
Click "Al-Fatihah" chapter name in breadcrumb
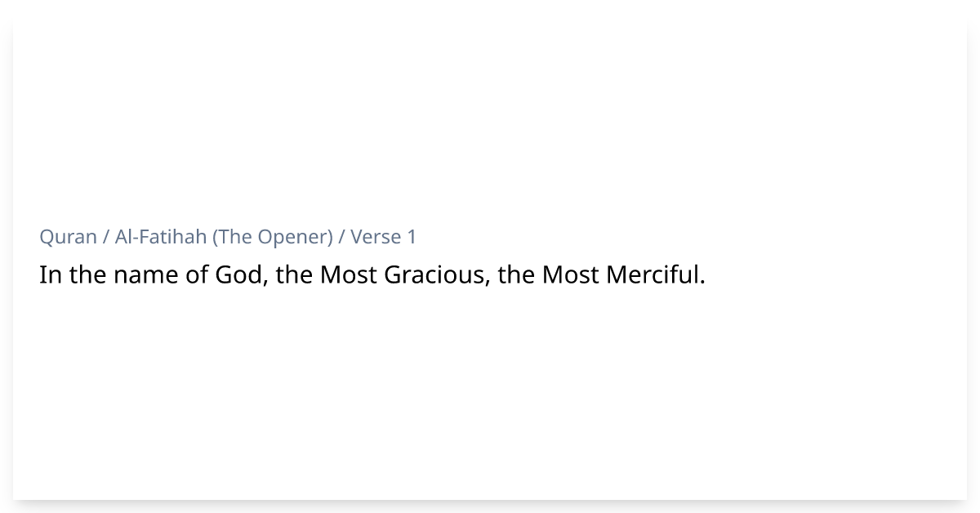tap(161, 237)
